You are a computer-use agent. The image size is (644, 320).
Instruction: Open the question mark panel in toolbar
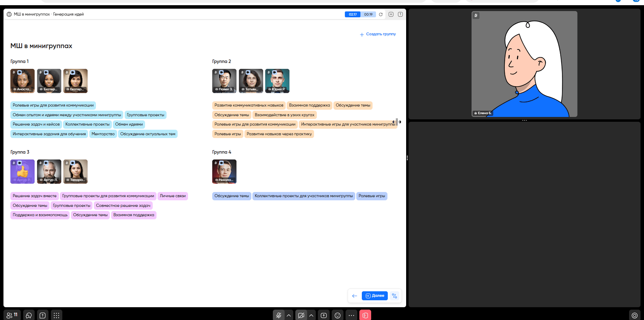pyautogui.click(x=43, y=315)
